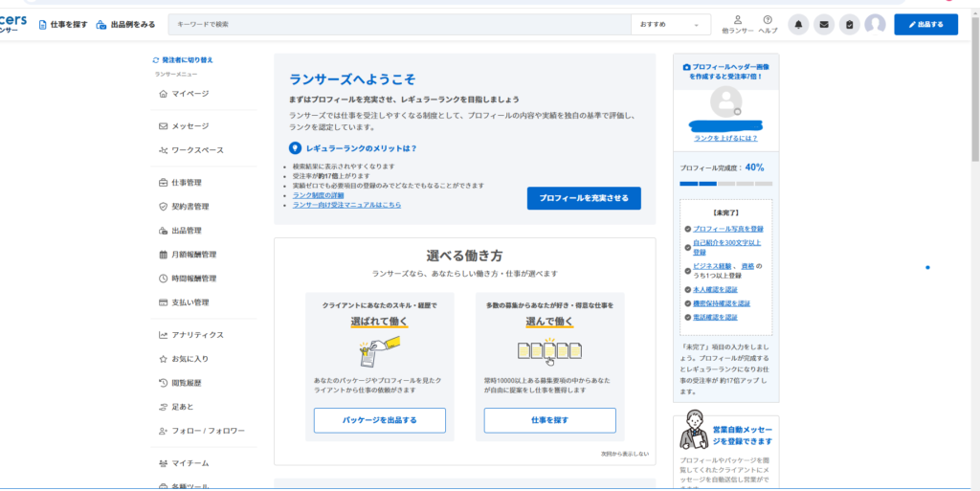Viewport: 980px width, 491px height.
Task: Click 営業自動メッセージを登録できます heading
Action: [x=743, y=436]
